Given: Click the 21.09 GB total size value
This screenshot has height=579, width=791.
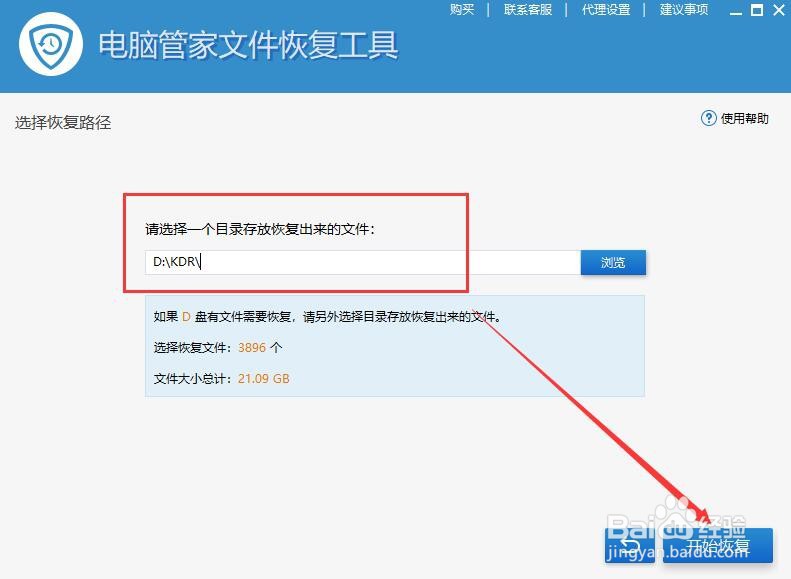Looking at the screenshot, I should click(x=263, y=379).
